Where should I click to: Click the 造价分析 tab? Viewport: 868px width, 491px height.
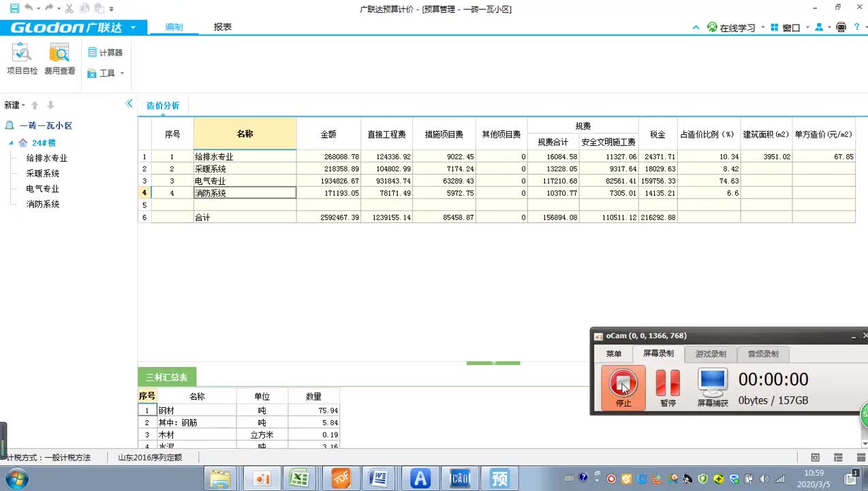point(163,106)
